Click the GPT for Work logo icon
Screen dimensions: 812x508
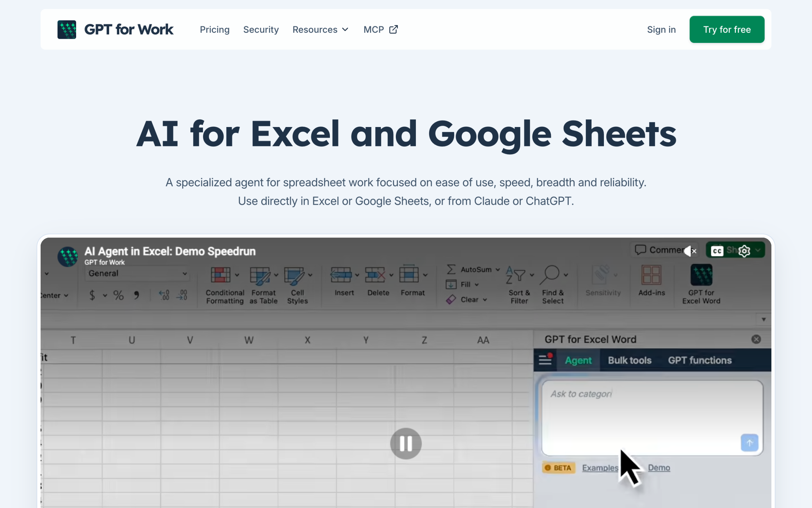pos(66,30)
